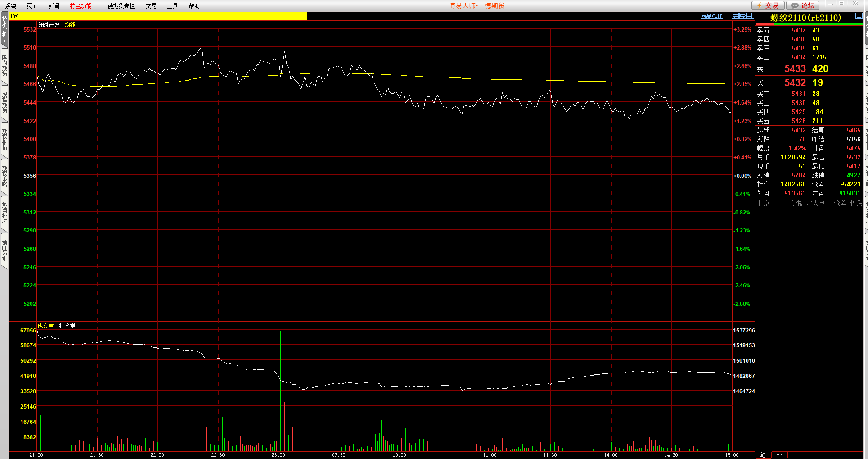Switch to the 期权报价 side tab
This screenshot has width=868, height=459.
4,139
